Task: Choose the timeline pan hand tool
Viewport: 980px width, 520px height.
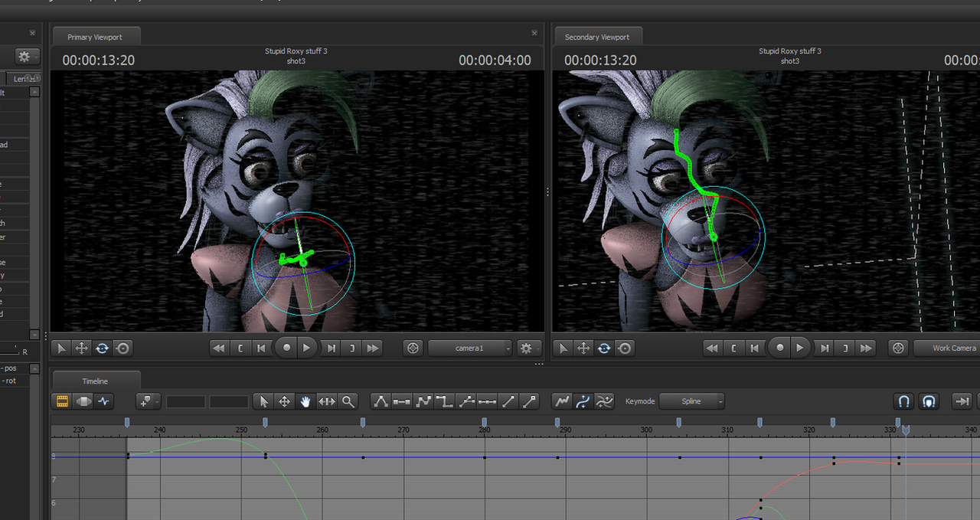Action: click(x=305, y=401)
